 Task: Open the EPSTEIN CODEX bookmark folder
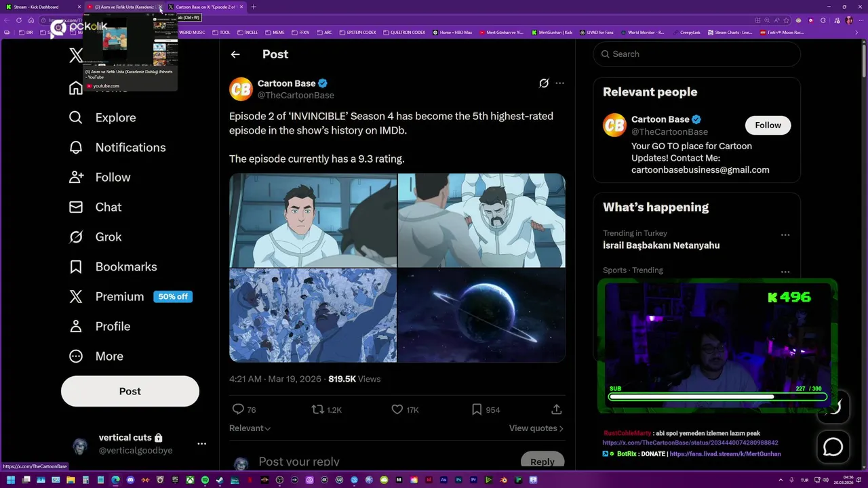coord(357,32)
